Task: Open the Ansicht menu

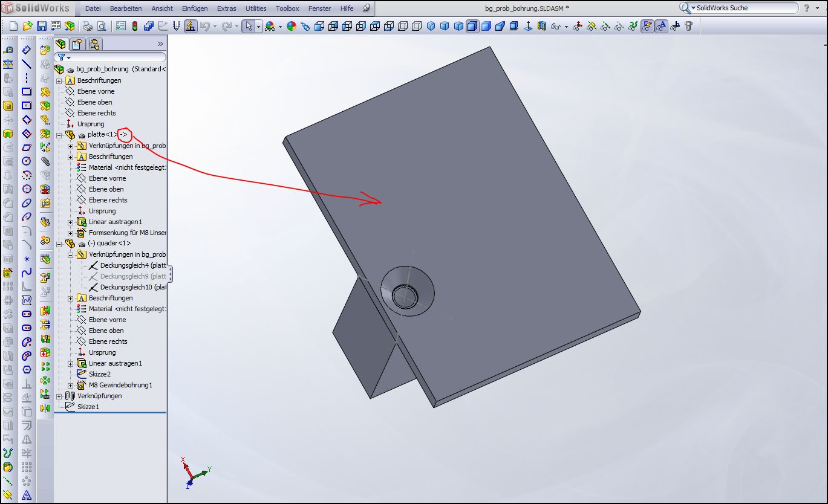Action: point(162,8)
